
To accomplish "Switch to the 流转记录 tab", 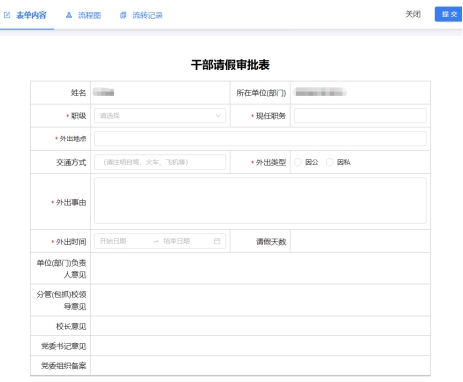I will pos(141,15).
